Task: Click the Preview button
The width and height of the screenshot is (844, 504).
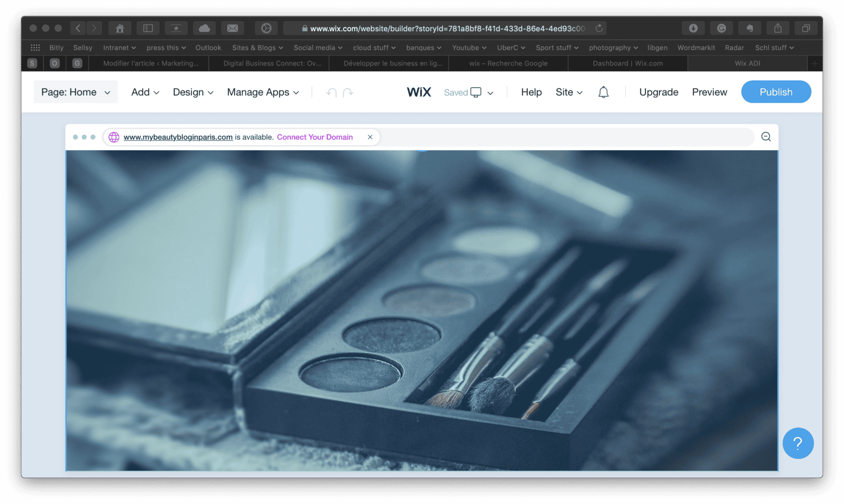Action: (x=709, y=92)
